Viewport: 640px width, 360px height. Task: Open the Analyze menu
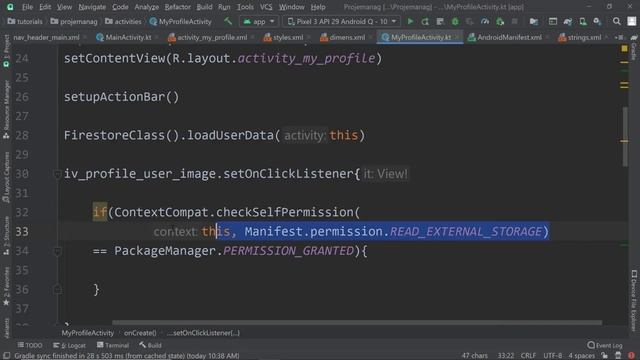point(147,7)
